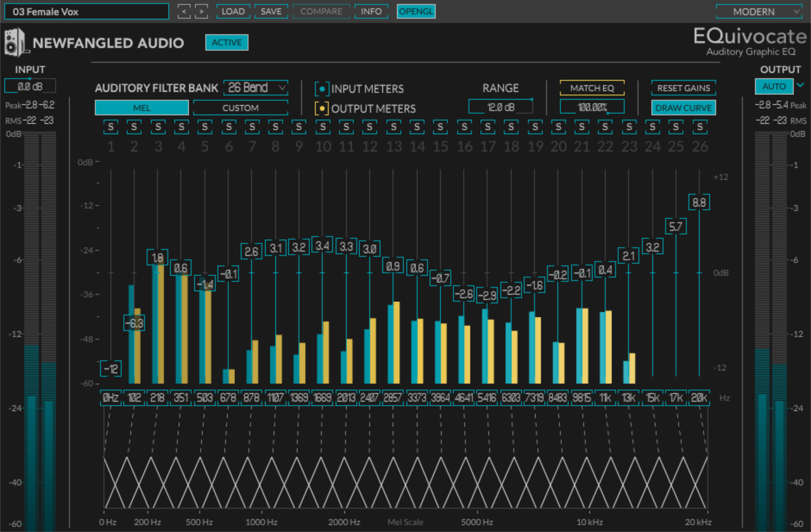The height and width of the screenshot is (532, 811).
Task: Open the INFO panel
Action: click(x=371, y=12)
